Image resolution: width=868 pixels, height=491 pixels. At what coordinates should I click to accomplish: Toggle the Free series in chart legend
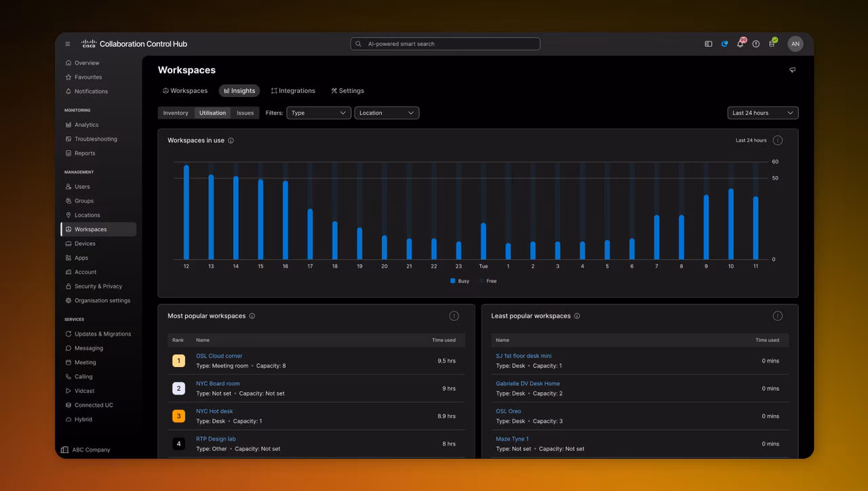488,281
